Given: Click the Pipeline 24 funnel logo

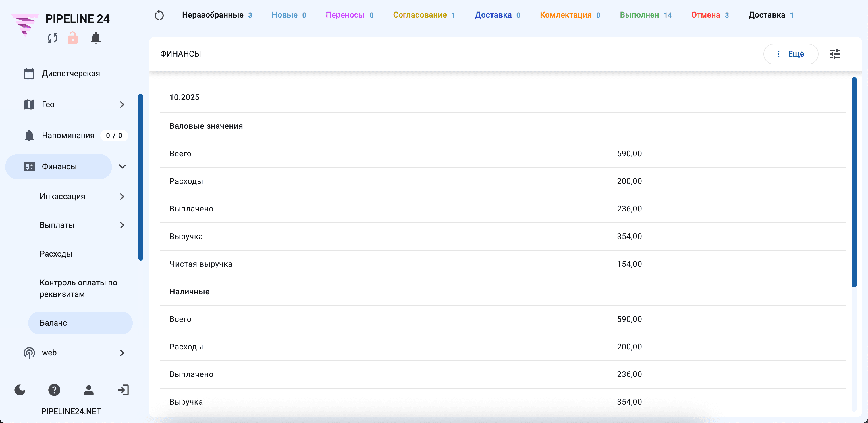Looking at the screenshot, I should pyautogui.click(x=25, y=25).
